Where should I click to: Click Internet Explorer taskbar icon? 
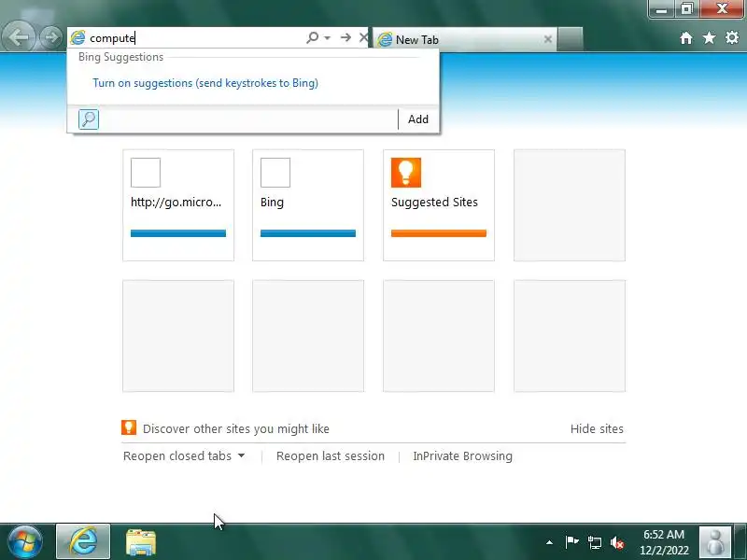point(83,542)
